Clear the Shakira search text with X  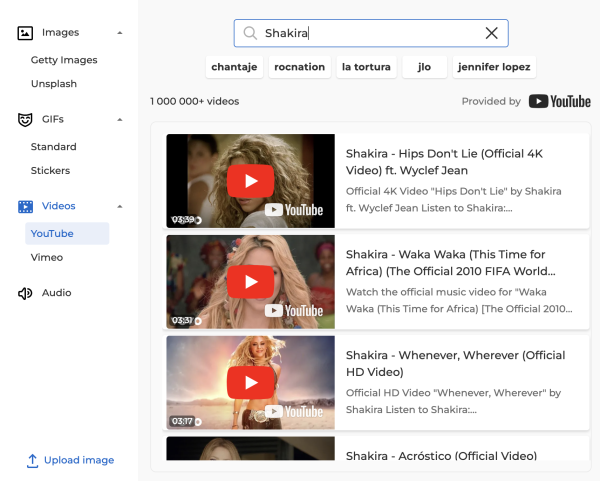coord(491,33)
